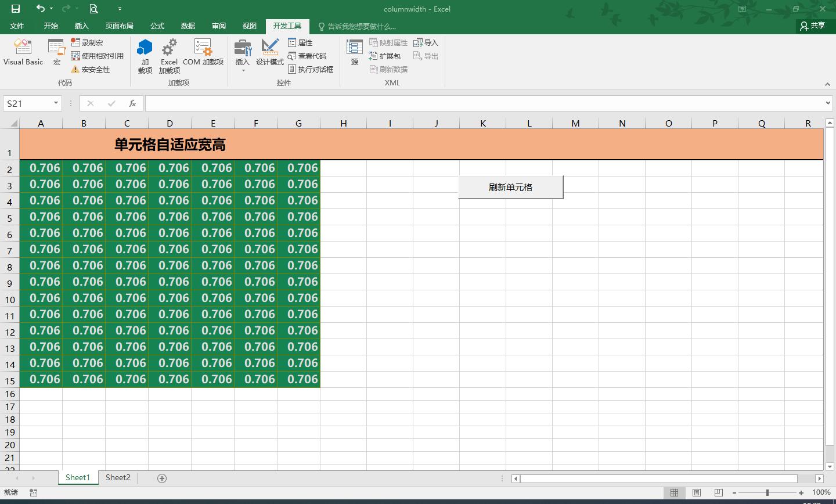Select all cells with corner triangle
The image size is (836, 504).
(x=13, y=123)
